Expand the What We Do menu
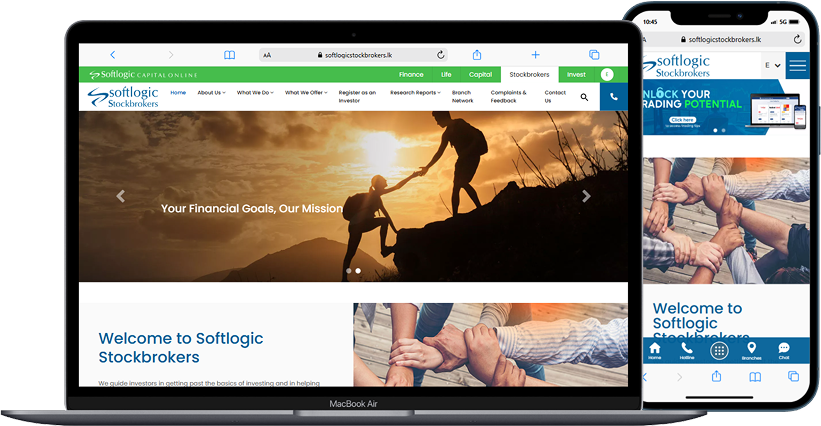This screenshot has height=426, width=821. pos(255,93)
